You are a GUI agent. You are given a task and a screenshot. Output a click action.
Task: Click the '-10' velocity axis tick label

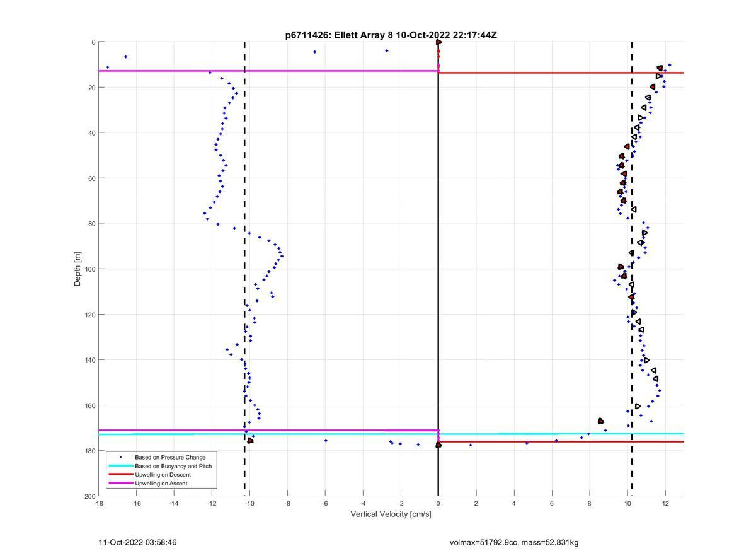click(249, 503)
